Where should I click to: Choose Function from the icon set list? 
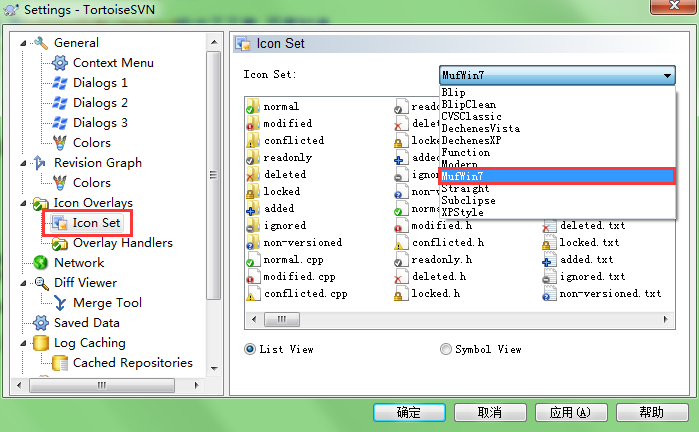click(557, 152)
